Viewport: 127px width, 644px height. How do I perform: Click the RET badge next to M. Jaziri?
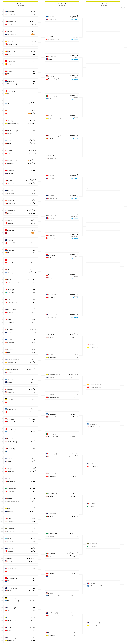coord(29,114)
